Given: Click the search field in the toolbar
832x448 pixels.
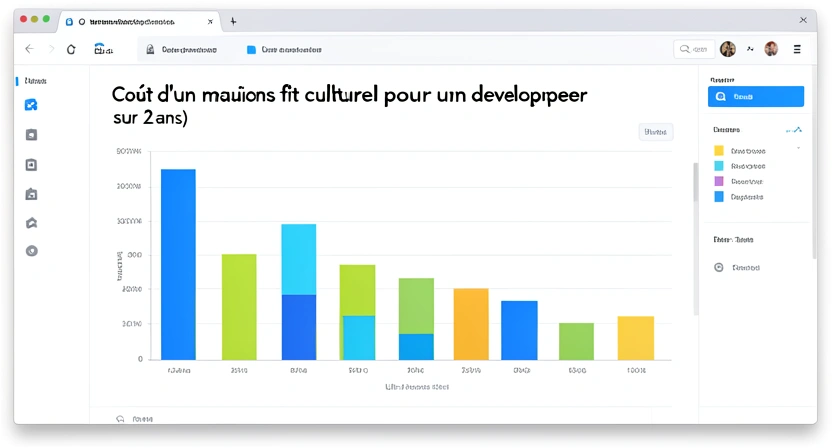Looking at the screenshot, I should click(x=694, y=49).
